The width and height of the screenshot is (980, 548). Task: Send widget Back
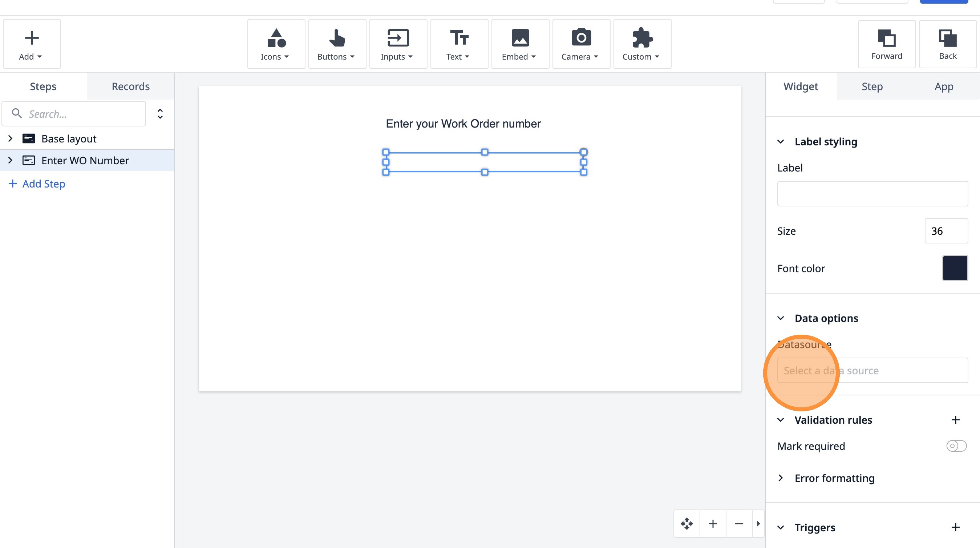(947, 44)
